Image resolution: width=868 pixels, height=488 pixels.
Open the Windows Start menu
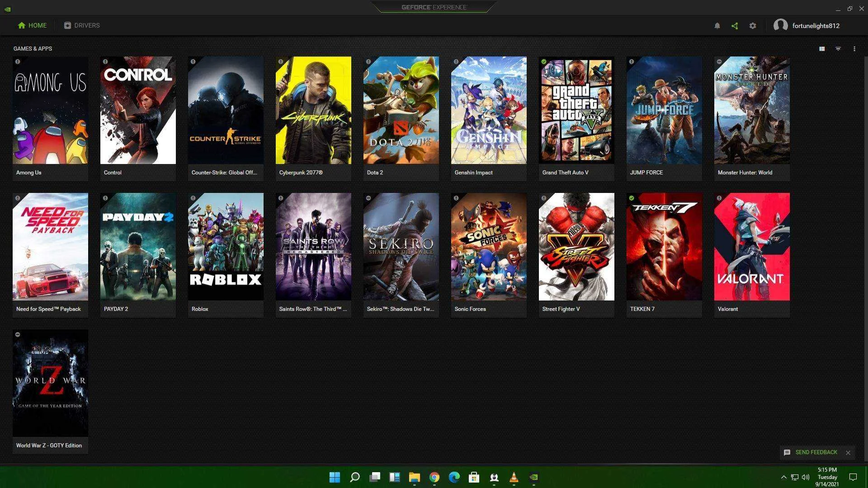tap(335, 477)
